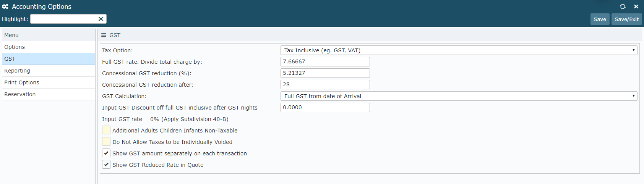Go to Print Options menu item

(49, 82)
